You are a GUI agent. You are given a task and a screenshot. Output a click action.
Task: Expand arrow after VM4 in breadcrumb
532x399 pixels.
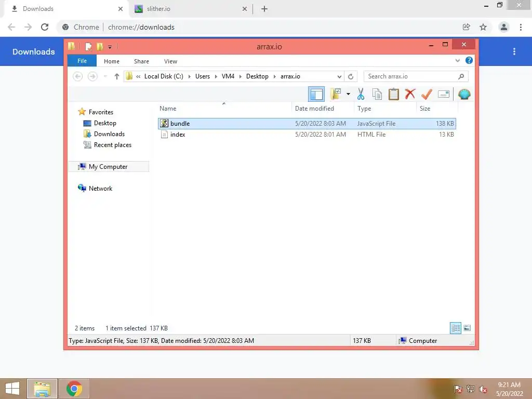[240, 77]
